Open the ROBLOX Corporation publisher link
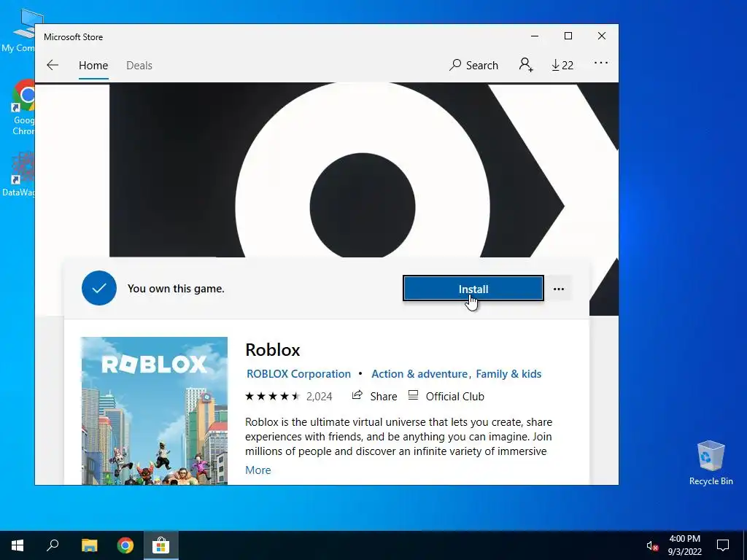The height and width of the screenshot is (560, 747). [x=298, y=374]
